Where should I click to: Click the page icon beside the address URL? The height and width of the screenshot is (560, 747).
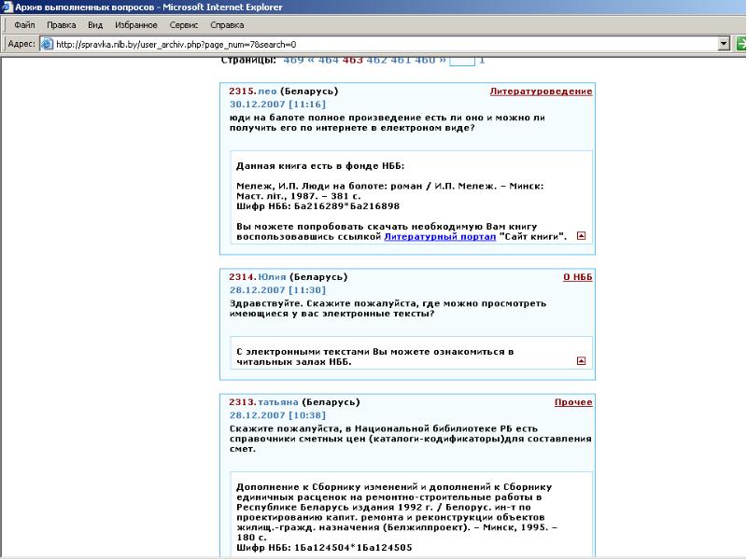coord(47,44)
